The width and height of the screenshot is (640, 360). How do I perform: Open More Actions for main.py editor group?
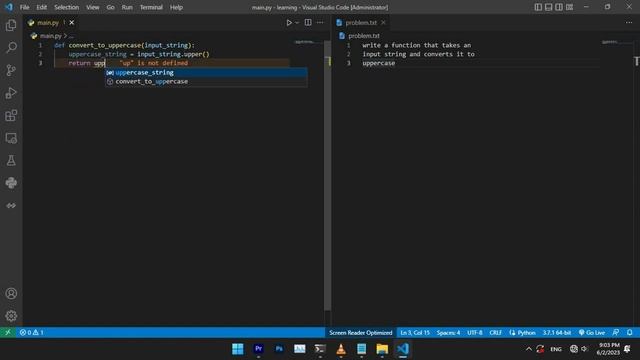tap(320, 23)
